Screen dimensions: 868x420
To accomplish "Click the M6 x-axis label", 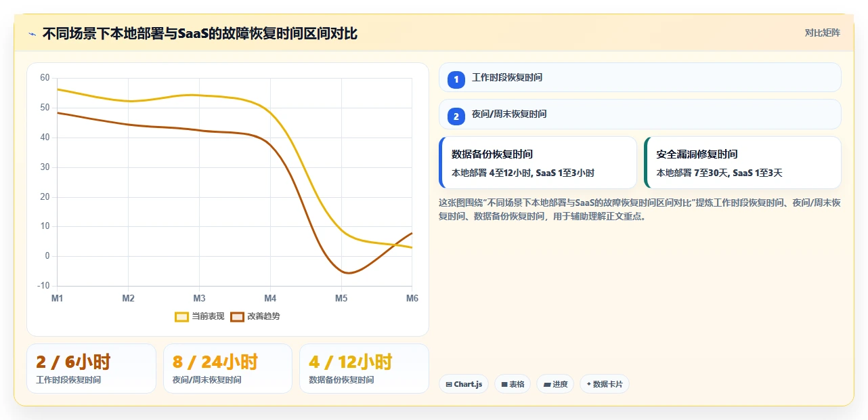I will point(411,298).
